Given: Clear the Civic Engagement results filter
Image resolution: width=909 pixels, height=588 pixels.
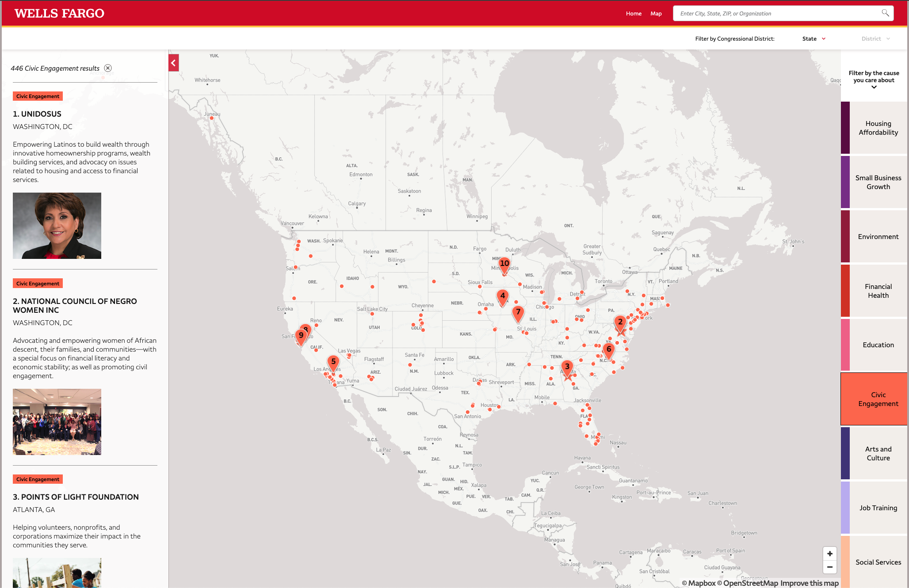Looking at the screenshot, I should tap(108, 68).
